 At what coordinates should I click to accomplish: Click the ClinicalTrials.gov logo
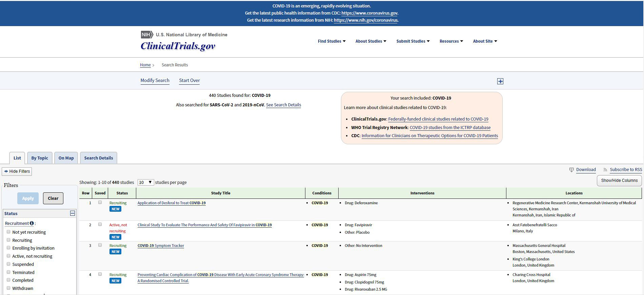[x=178, y=46]
